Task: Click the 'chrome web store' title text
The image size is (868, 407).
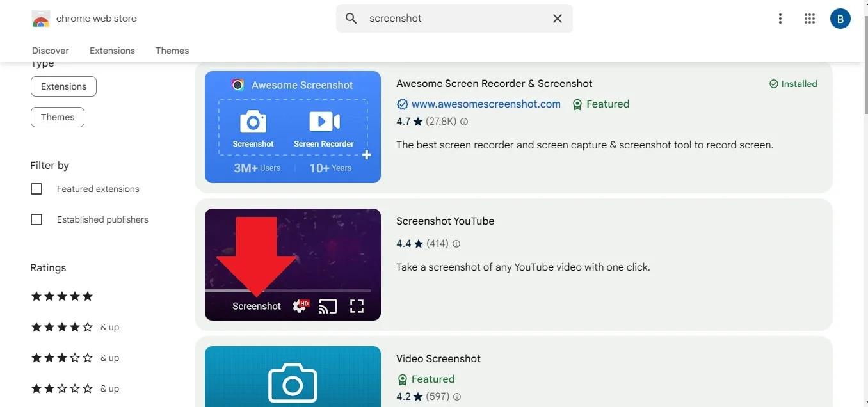Action: 97,19
